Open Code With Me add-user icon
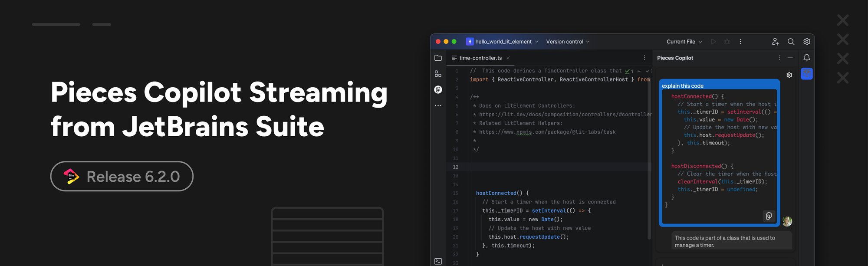868x266 pixels. pos(775,42)
